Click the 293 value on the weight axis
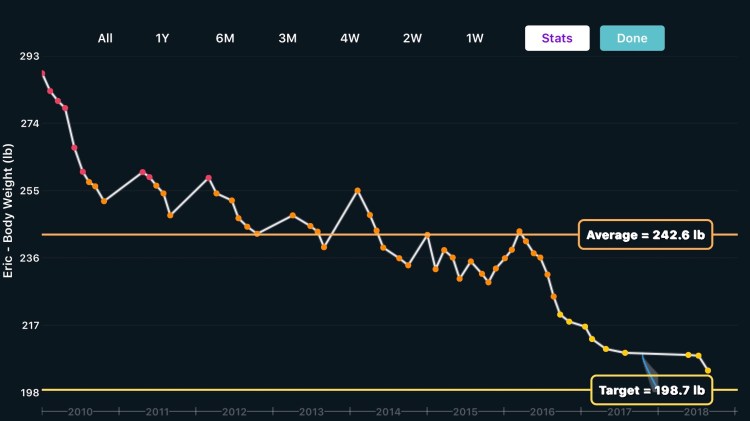The image size is (750, 421). pos(29,56)
